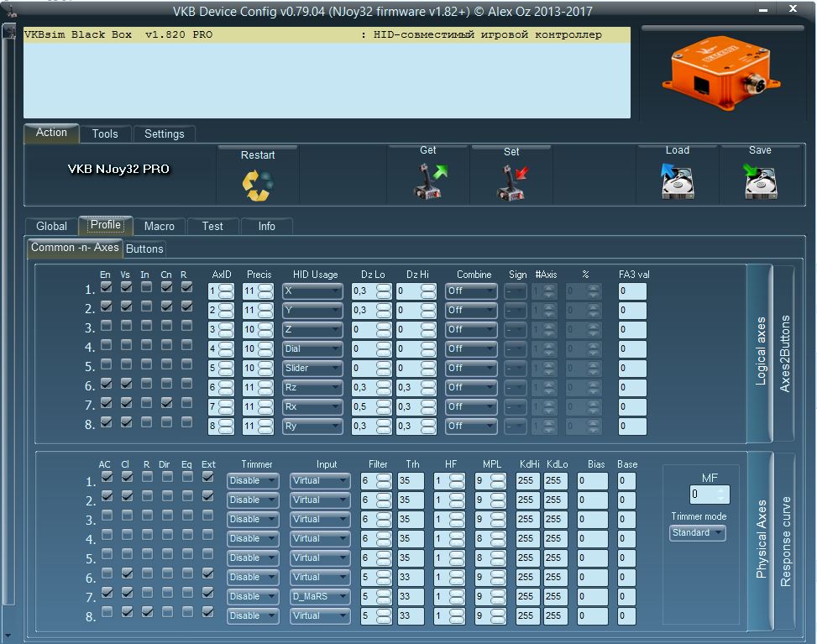Click Dz Lo spinner for logical axis 7

coord(384,407)
